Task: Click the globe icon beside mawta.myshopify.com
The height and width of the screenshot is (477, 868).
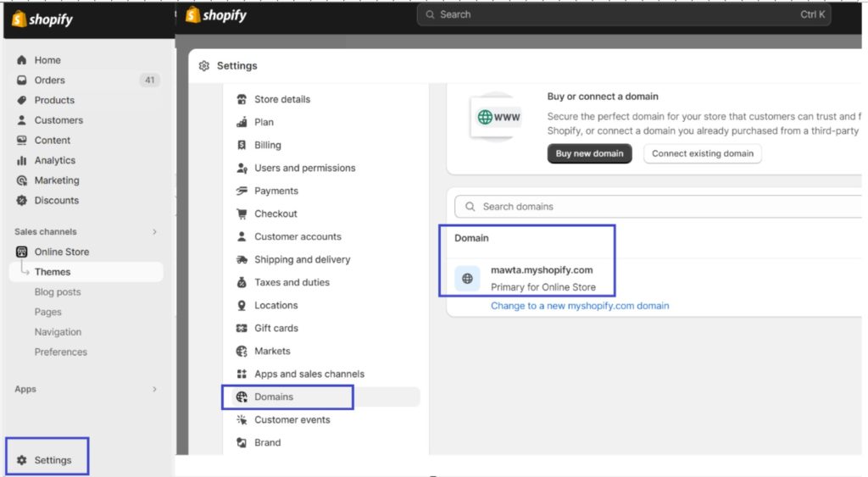Action: [467, 279]
